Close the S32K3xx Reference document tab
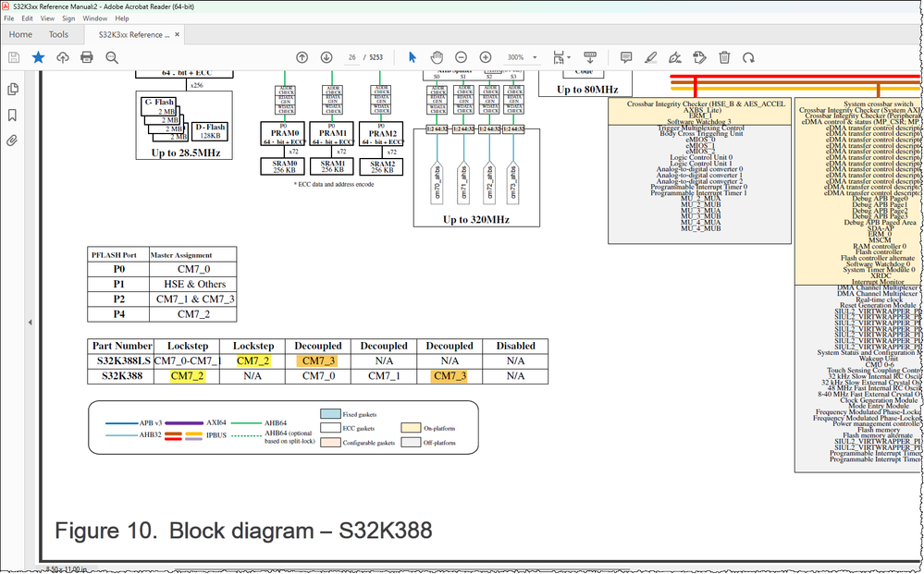 click(177, 35)
